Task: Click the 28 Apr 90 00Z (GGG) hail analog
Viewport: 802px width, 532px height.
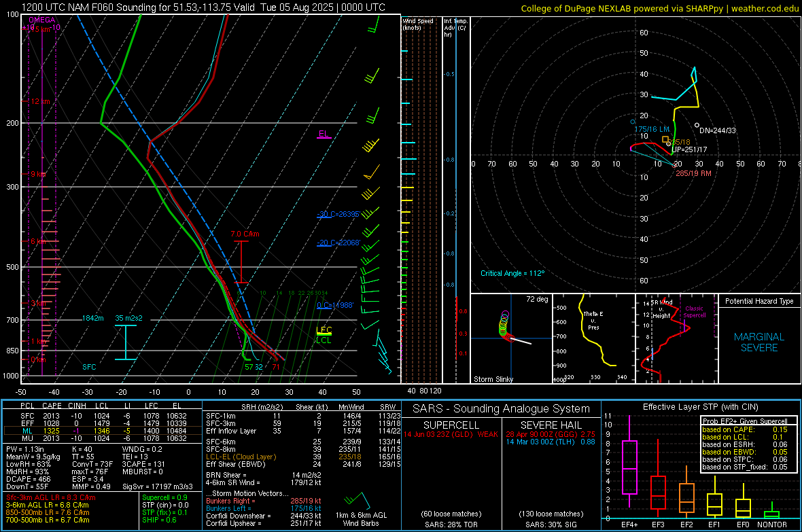Action: coord(551,434)
